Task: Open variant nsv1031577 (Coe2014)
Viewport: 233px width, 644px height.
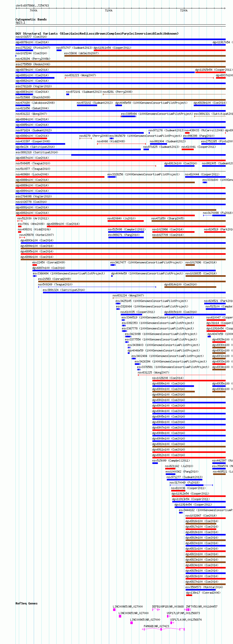Action: point(31,37)
